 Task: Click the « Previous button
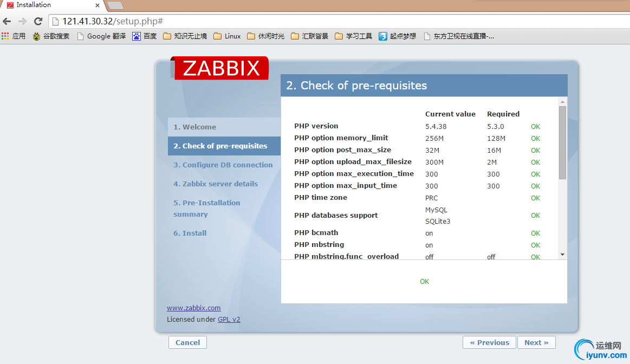pyautogui.click(x=489, y=342)
